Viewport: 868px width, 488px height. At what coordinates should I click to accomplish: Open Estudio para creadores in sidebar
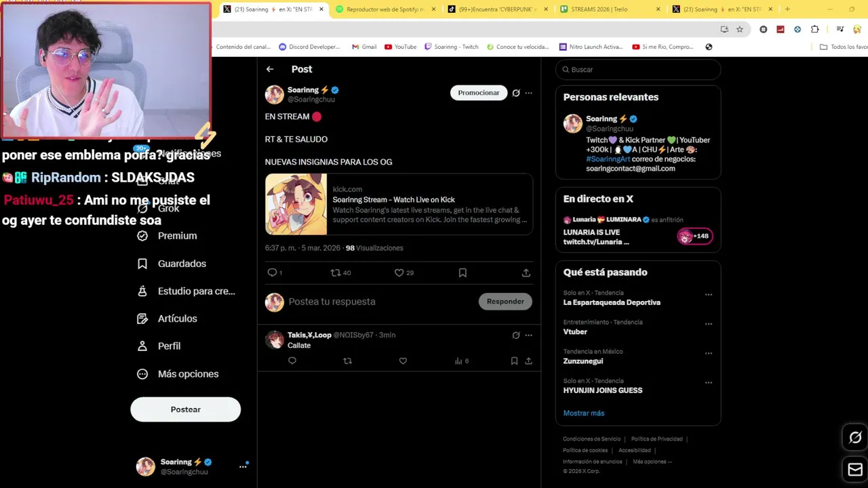[x=186, y=291]
